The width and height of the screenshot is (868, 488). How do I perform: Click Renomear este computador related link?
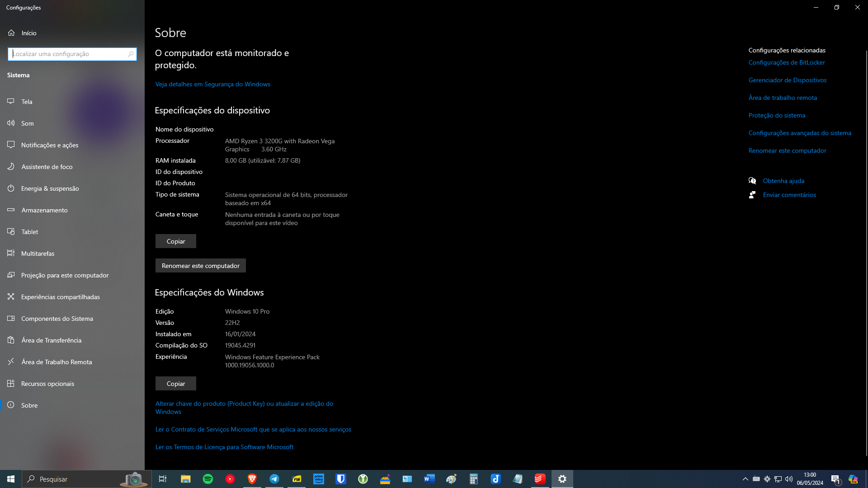click(787, 150)
